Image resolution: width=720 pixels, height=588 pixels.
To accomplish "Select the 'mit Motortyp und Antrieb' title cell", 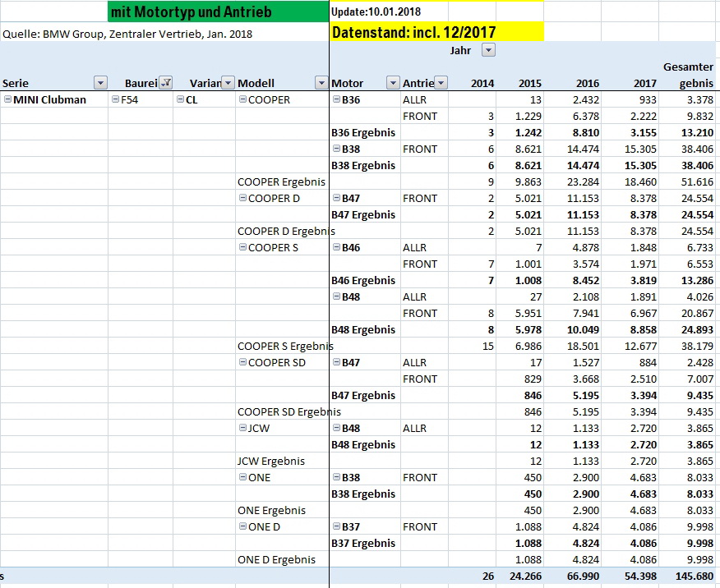I will (219, 11).
